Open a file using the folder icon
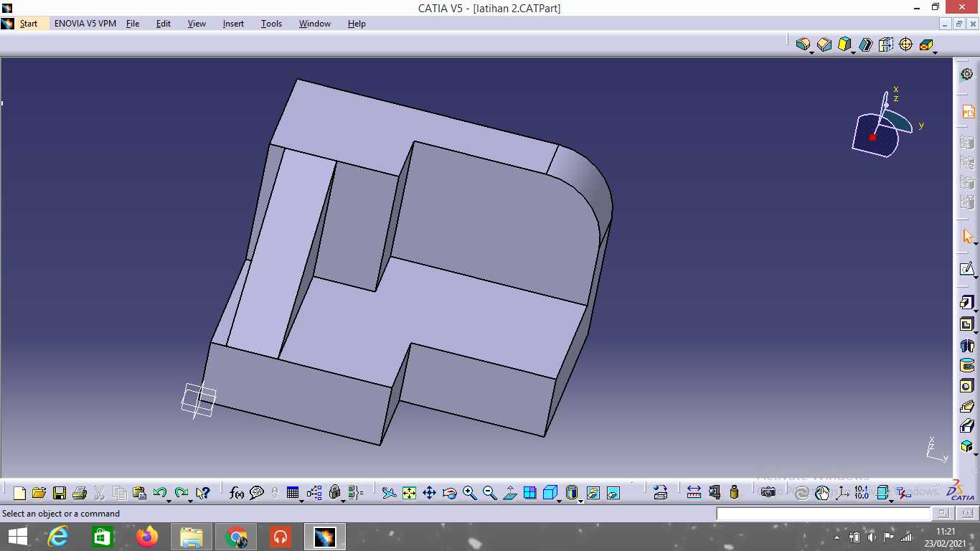Screen dimensions: 980x551 pyautogui.click(x=39, y=493)
